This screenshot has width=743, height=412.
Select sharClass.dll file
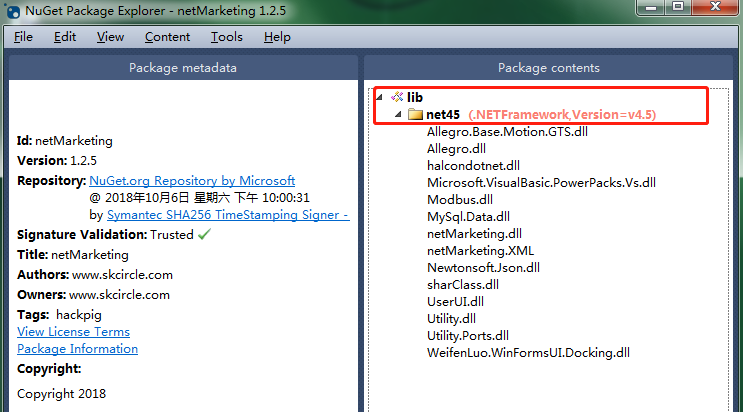click(x=462, y=285)
